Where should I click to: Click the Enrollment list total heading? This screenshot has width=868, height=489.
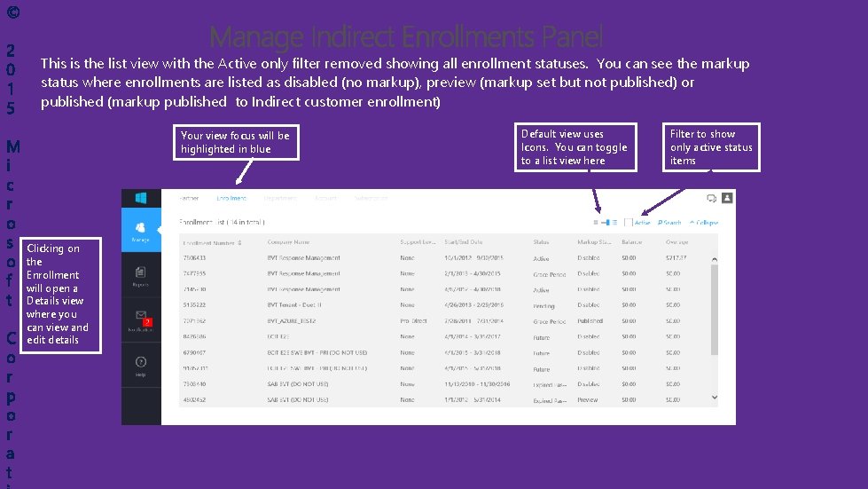pyautogui.click(x=222, y=223)
